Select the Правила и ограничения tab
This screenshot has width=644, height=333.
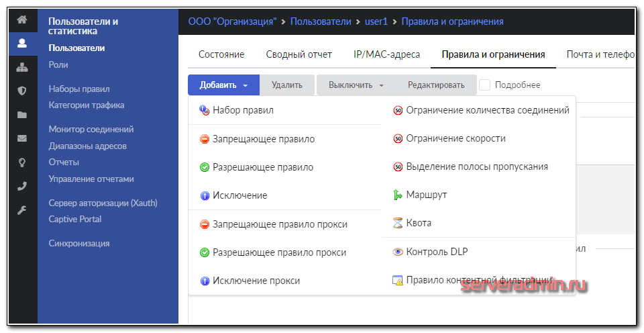pyautogui.click(x=493, y=54)
